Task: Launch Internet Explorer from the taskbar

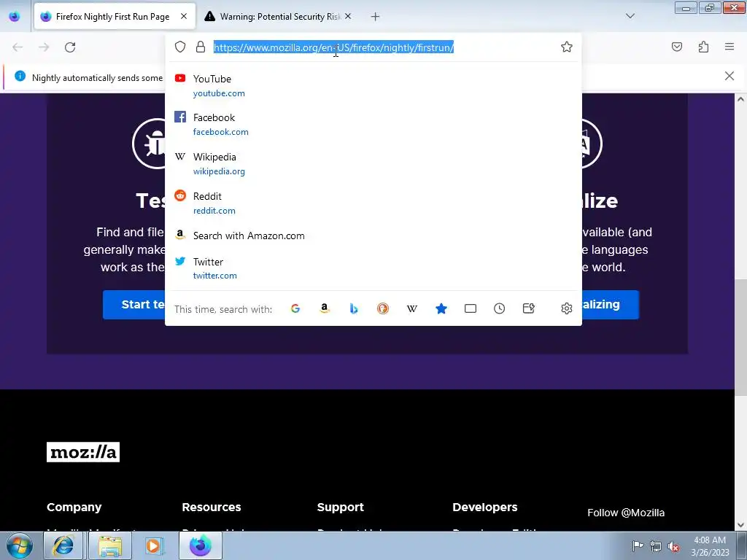Action: pyautogui.click(x=63, y=545)
